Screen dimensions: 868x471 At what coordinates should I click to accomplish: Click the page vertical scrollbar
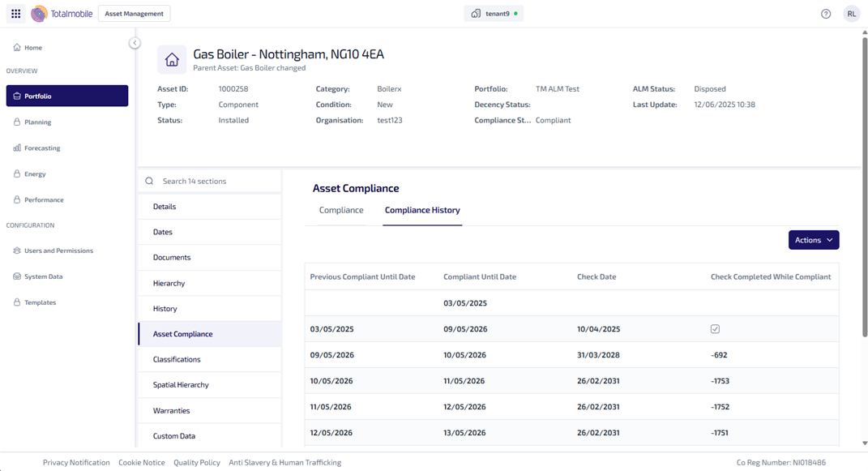coord(864,186)
